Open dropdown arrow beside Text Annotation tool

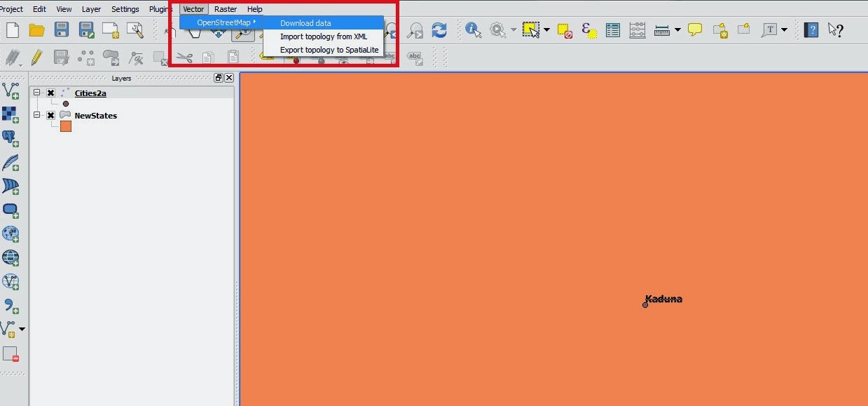pyautogui.click(x=784, y=30)
